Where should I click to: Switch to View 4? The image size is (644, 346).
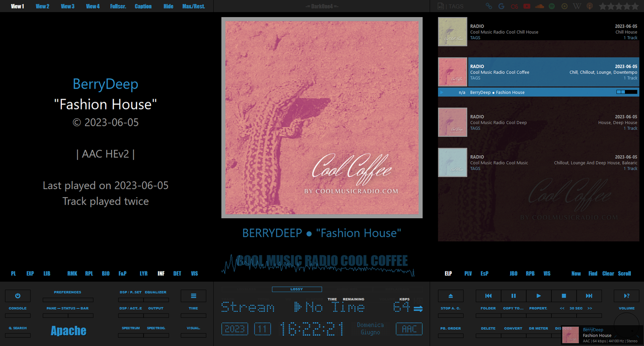click(x=93, y=7)
